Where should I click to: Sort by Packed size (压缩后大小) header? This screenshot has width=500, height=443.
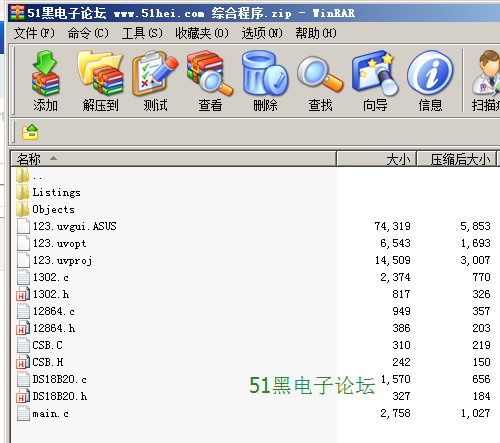click(x=457, y=159)
